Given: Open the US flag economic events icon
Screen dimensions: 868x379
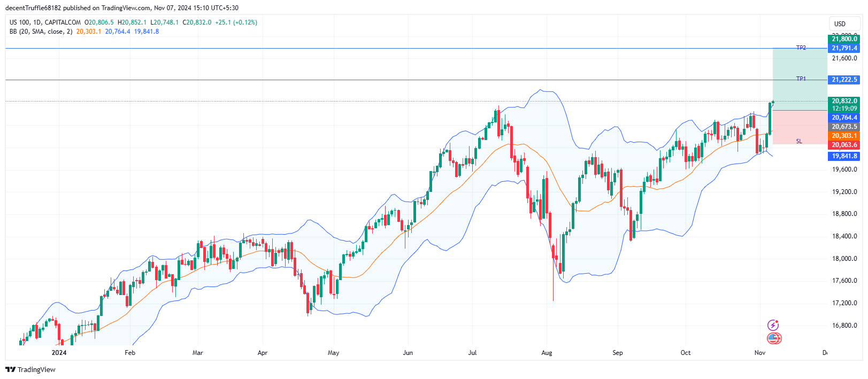Looking at the screenshot, I should (x=774, y=338).
